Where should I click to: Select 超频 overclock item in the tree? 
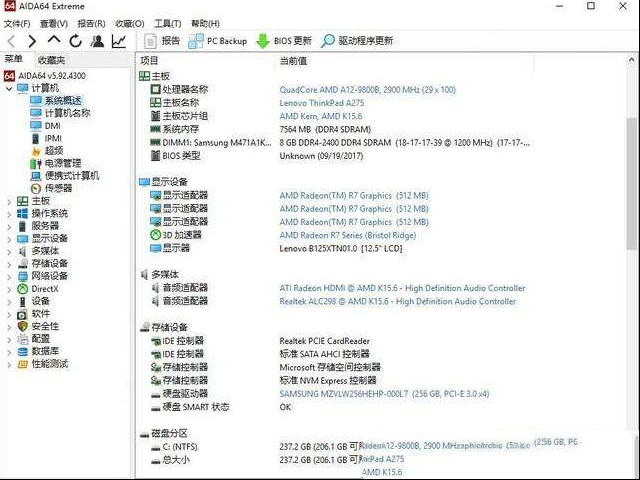coord(54,151)
